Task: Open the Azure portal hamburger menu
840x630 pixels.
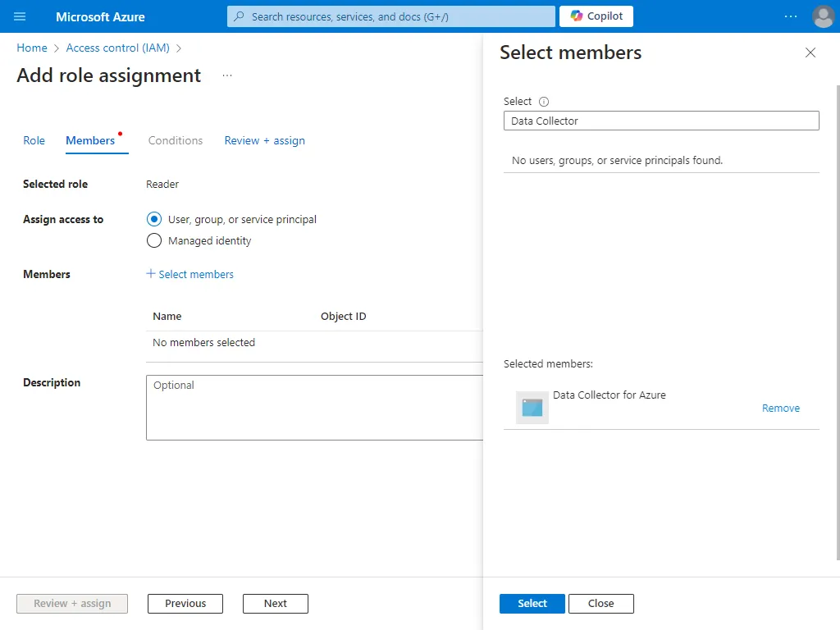Action: pos(20,16)
